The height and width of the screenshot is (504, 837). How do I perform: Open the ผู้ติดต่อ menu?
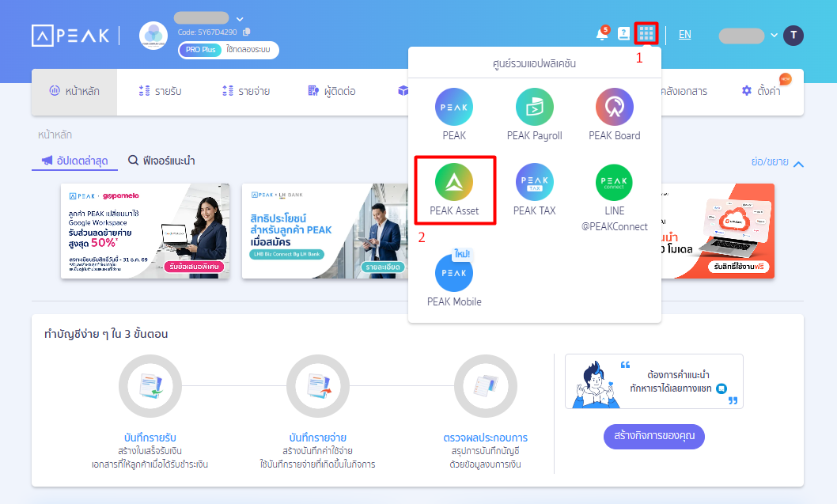click(x=332, y=91)
